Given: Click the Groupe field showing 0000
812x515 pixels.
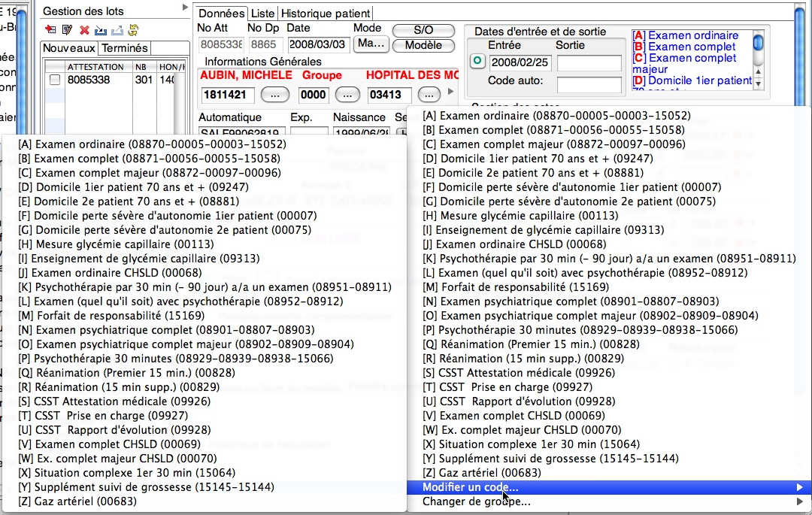Looking at the screenshot, I should (x=314, y=95).
